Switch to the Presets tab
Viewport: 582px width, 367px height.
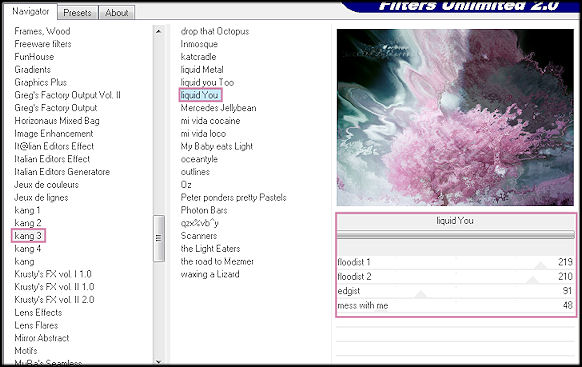pos(77,13)
